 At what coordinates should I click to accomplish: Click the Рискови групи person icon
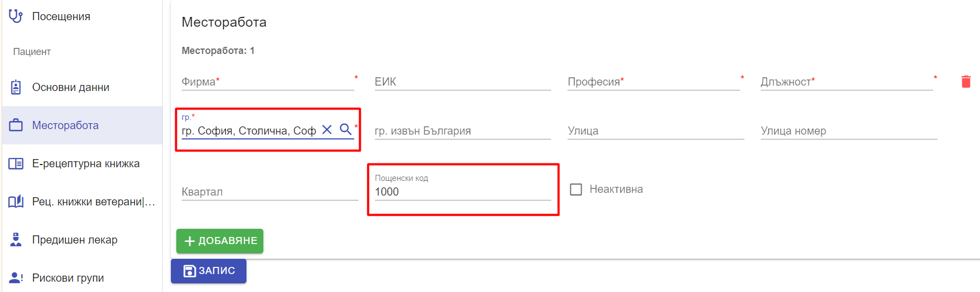pos(16,278)
